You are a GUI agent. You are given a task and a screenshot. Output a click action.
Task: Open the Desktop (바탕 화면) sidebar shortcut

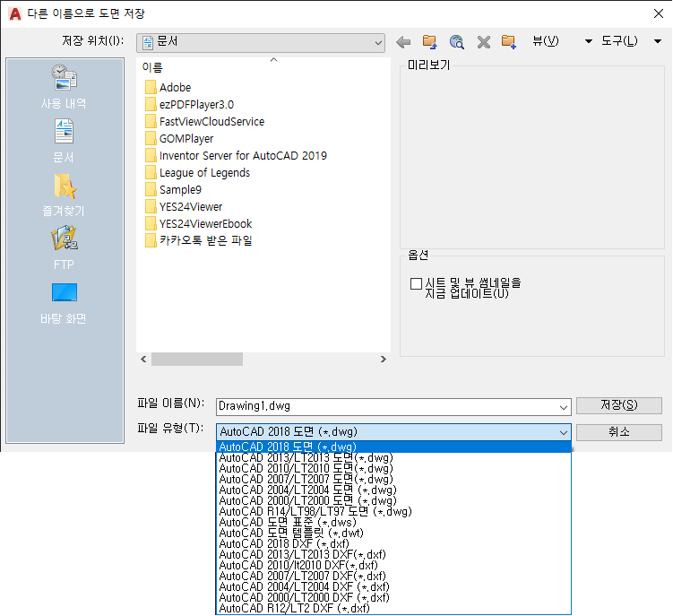(65, 303)
